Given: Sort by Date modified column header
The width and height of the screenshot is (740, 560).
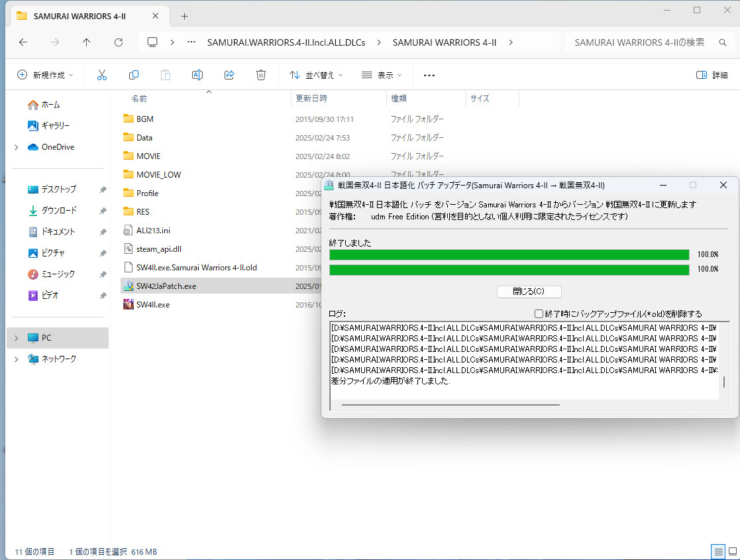Looking at the screenshot, I should 311,98.
